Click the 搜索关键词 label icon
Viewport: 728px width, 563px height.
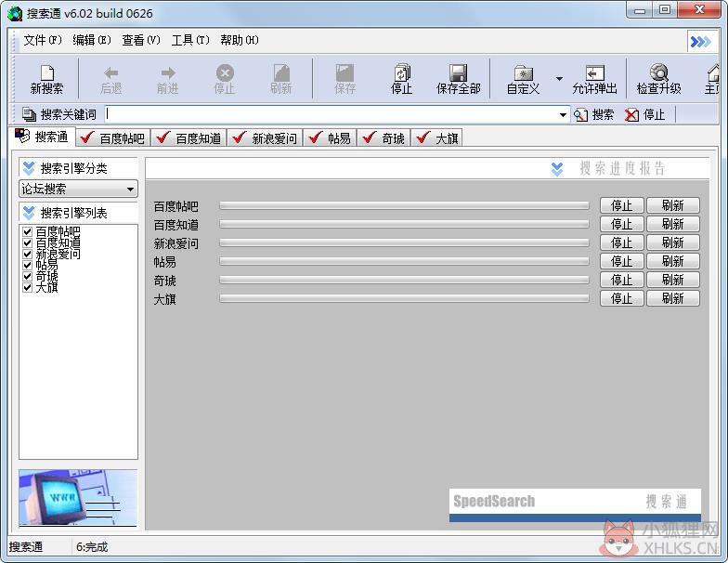click(x=29, y=114)
